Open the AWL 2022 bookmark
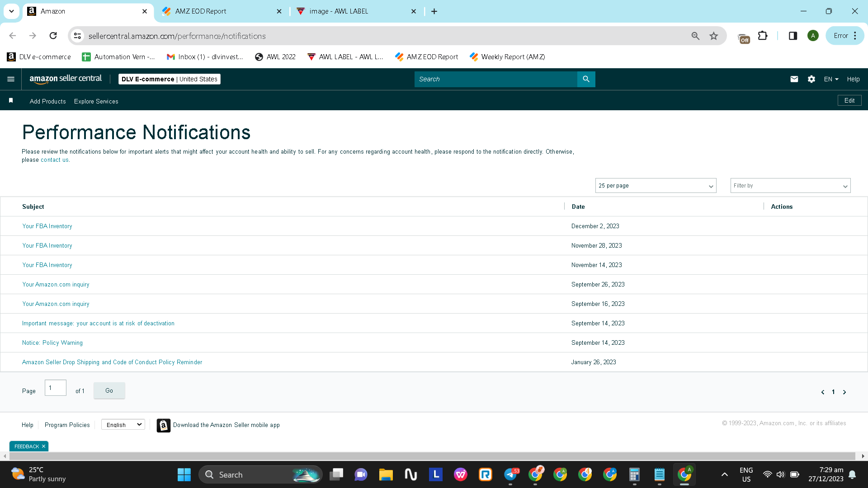The width and height of the screenshot is (868, 488). (275, 57)
